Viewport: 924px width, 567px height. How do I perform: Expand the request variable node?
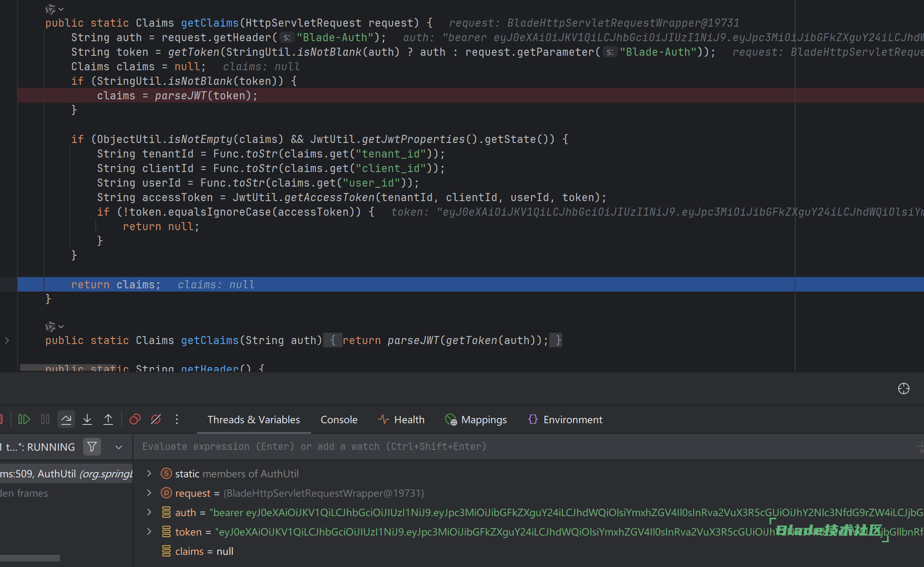tap(149, 493)
